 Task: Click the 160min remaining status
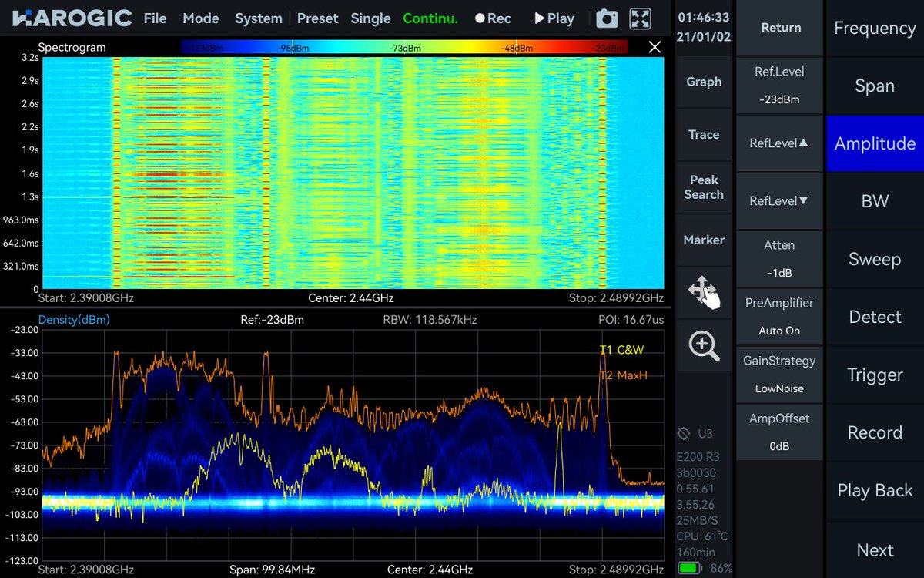(x=696, y=552)
